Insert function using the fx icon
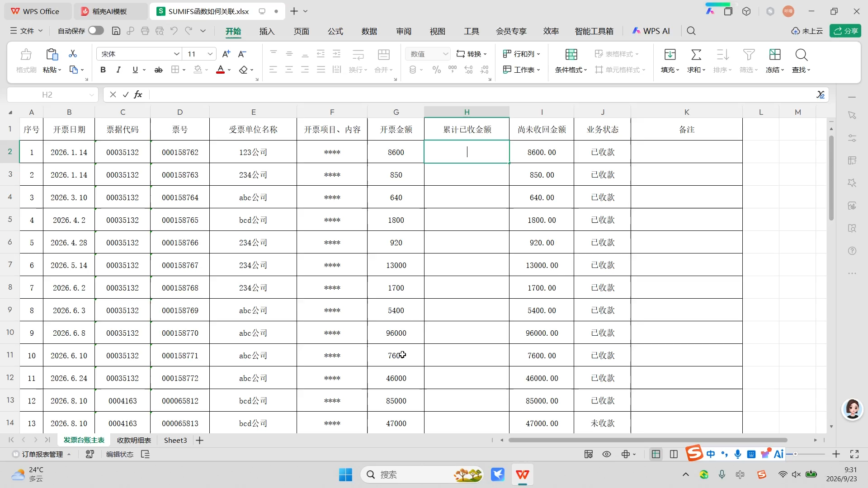The width and height of the screenshot is (868, 488). click(x=138, y=94)
